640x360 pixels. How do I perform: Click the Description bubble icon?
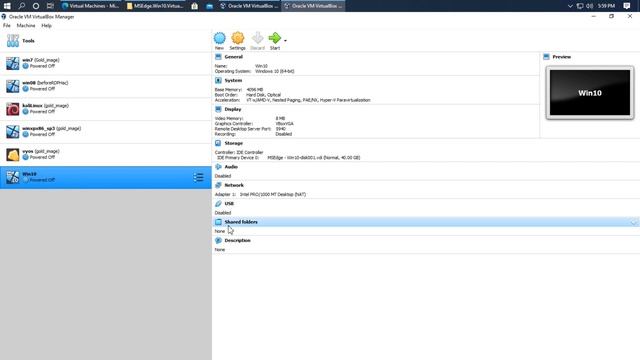tap(218, 240)
